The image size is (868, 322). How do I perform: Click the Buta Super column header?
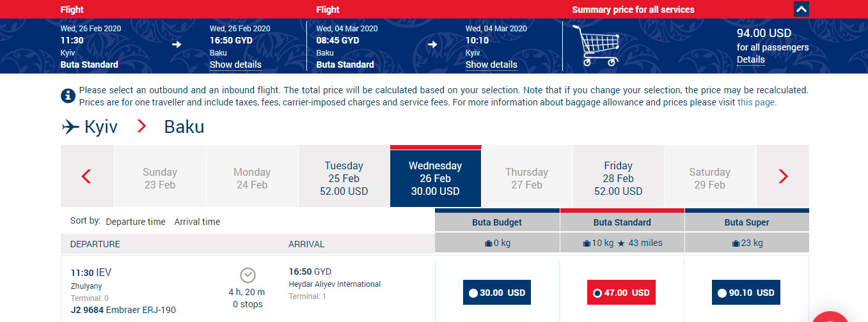(746, 221)
